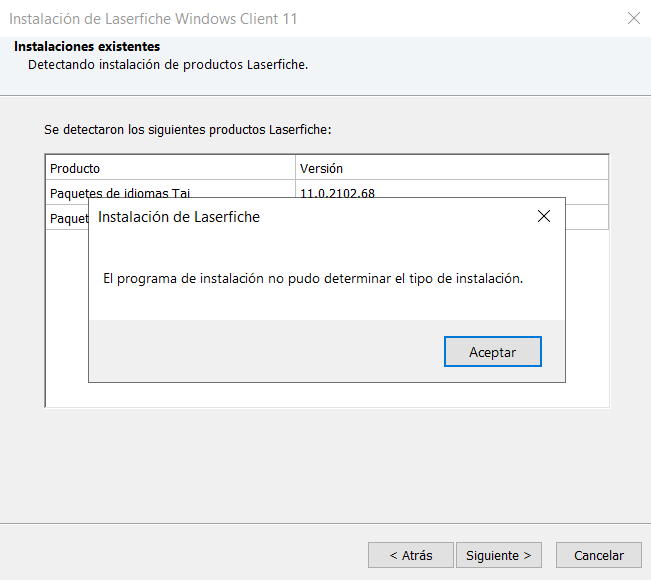Select the partially hidden second Paquet row
The width and height of the screenshot is (651, 580).
(67, 218)
